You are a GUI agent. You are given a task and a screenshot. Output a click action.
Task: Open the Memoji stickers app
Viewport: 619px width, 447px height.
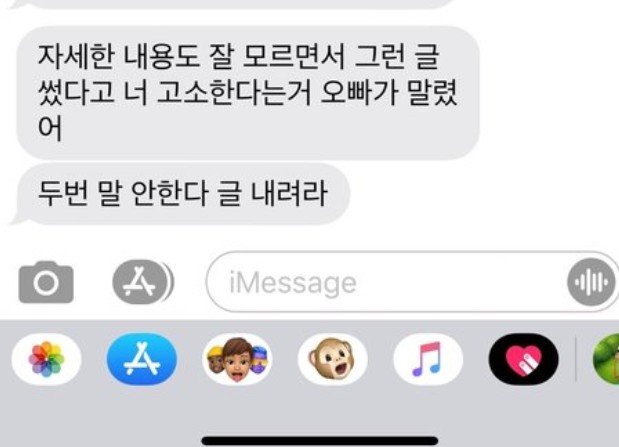[237, 359]
